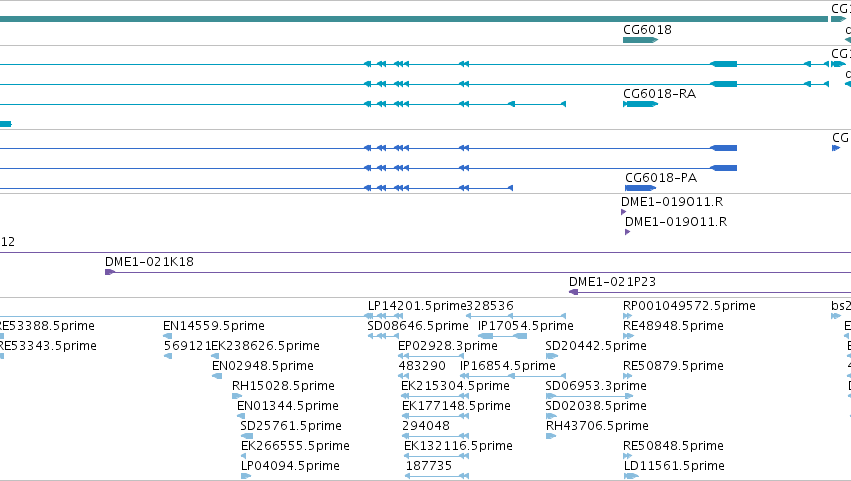Open EST RE50879.5prime
Image resolution: width=851 pixels, height=481 pixels.
[673, 366]
